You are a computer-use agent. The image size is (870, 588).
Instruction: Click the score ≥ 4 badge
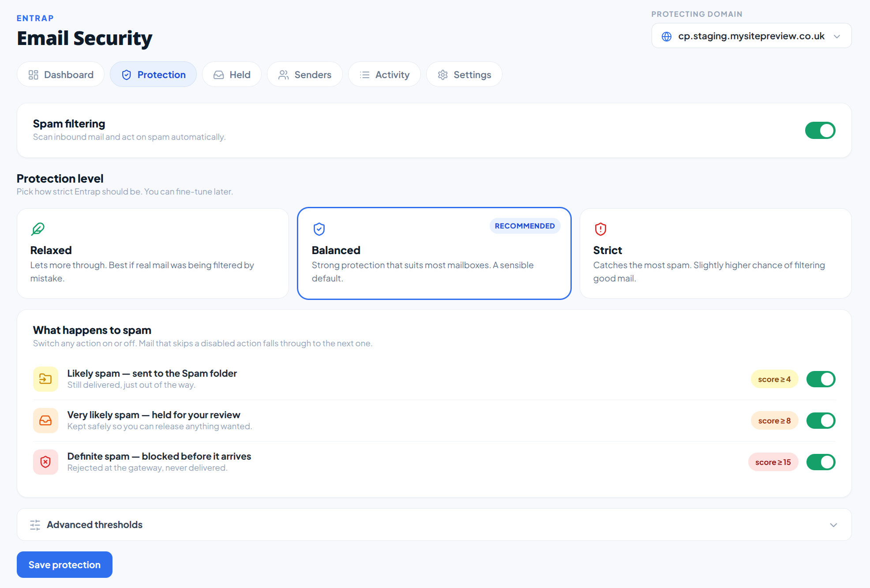point(774,379)
